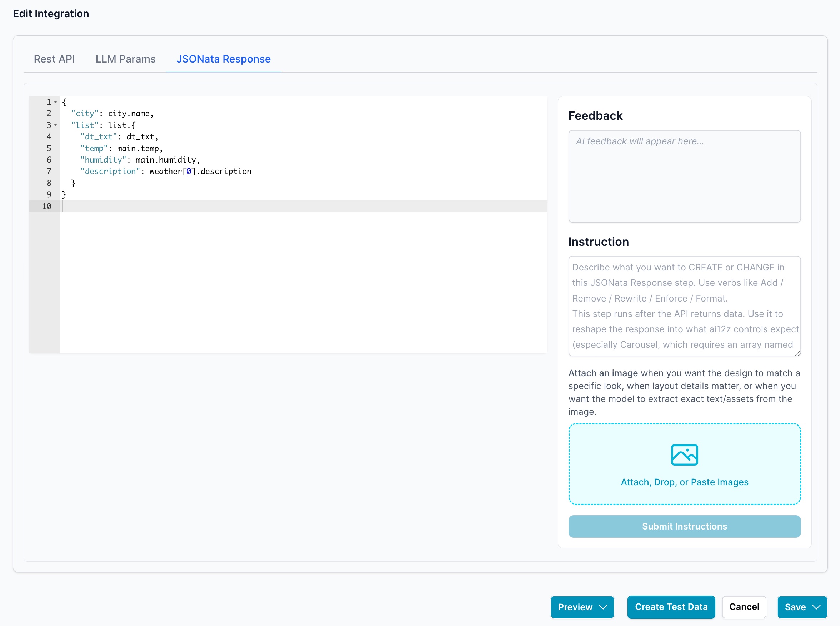Open the Preview dropdown chevron
This screenshot has height=626, width=840.
pos(603,607)
